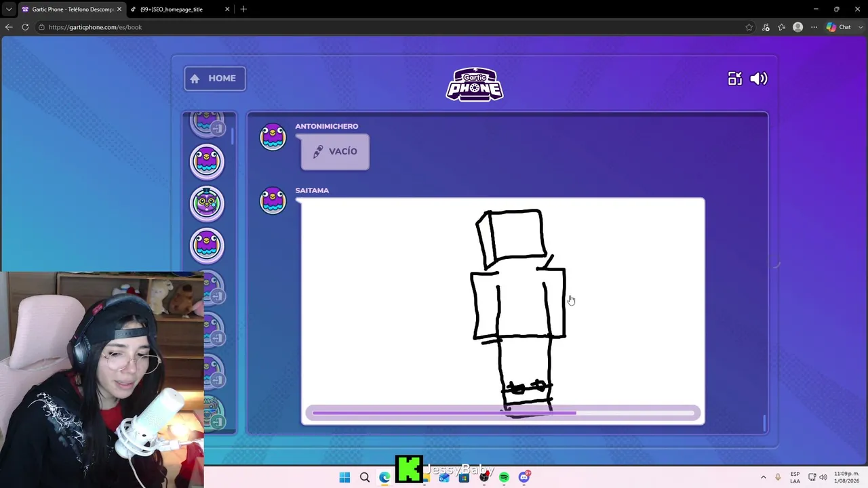Add this page to favorites with the star

[749, 27]
